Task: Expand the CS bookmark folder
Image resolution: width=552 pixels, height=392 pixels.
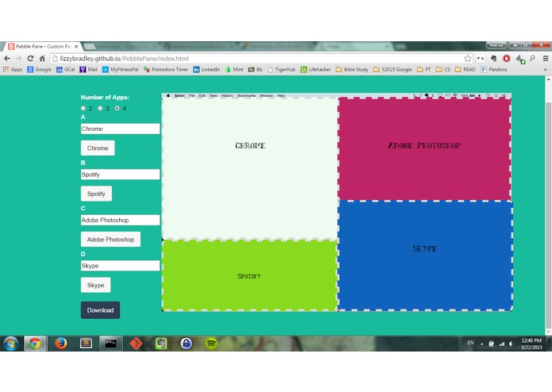Action: pyautogui.click(x=443, y=70)
